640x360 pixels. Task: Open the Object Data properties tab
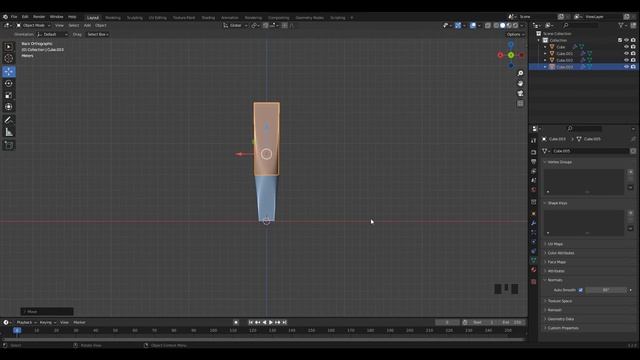pos(533,260)
